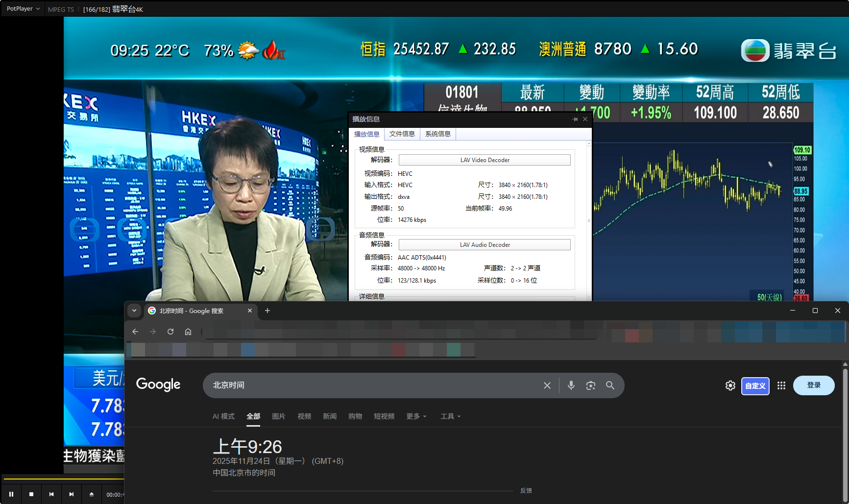Screen dimensions: 849x504
Task: Click the eject/open file button
Action: tap(92, 494)
